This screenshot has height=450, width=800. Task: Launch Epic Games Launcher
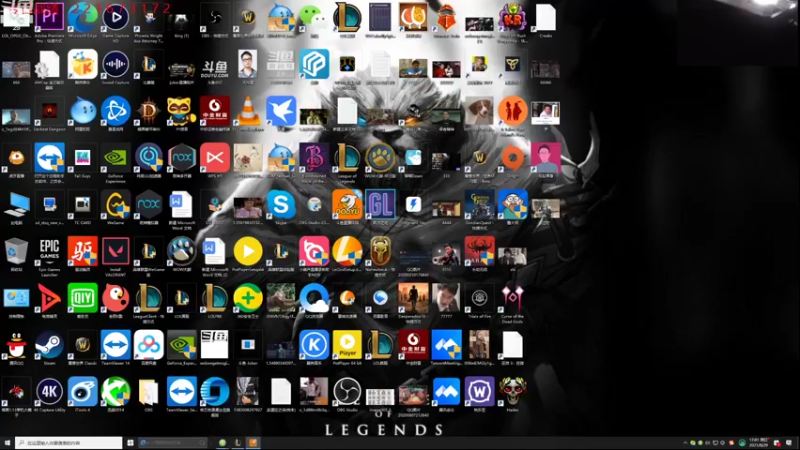click(x=49, y=252)
